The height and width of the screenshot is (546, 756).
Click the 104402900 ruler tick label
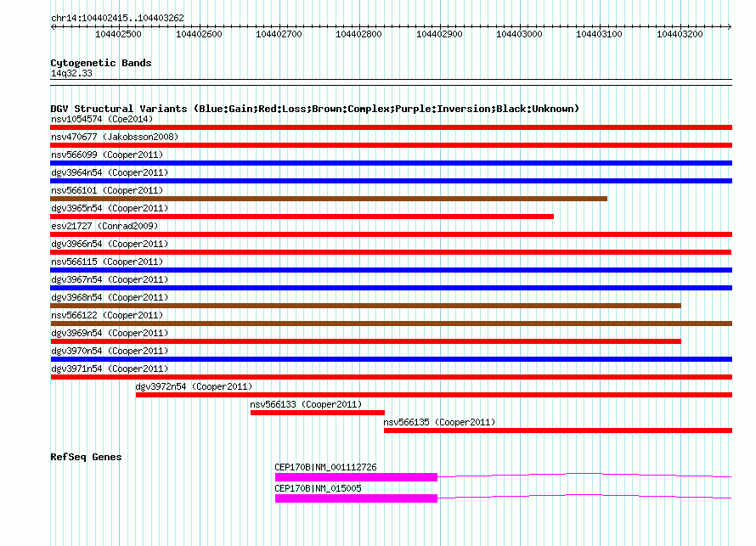coord(439,34)
